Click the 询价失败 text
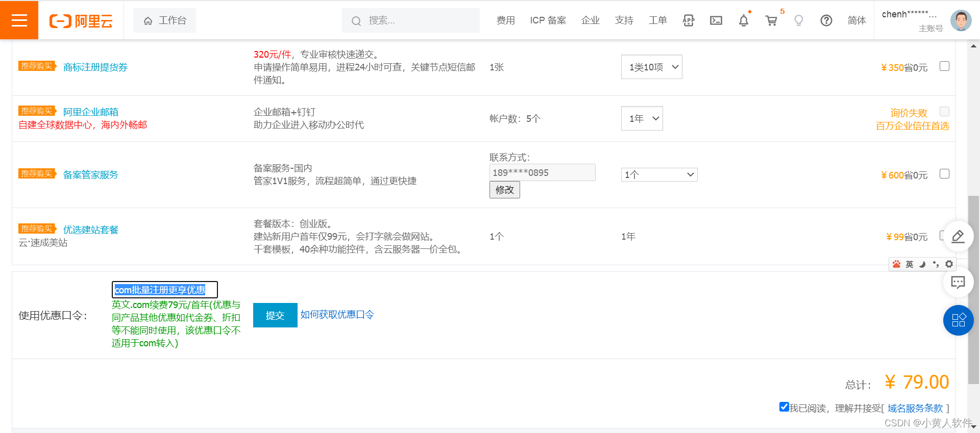 tap(909, 113)
